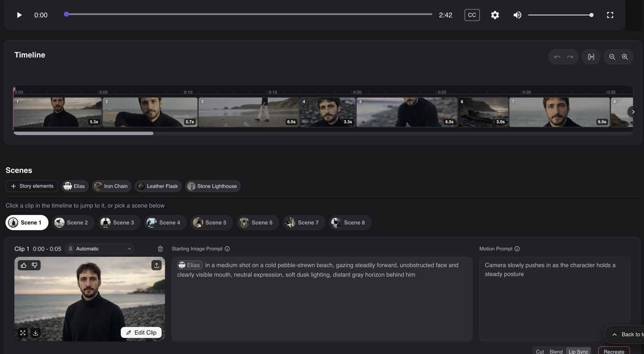The width and height of the screenshot is (644, 354).
Task: Download the clip image
Action: click(35, 333)
